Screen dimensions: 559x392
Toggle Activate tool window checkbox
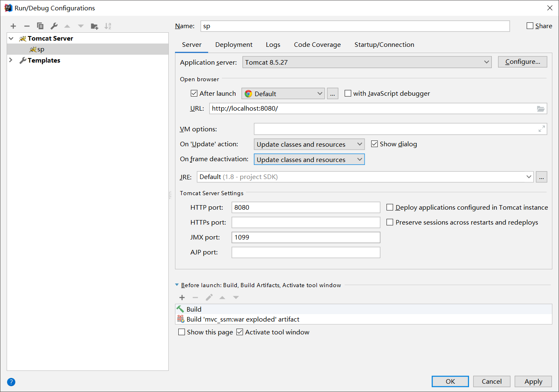[x=240, y=332]
